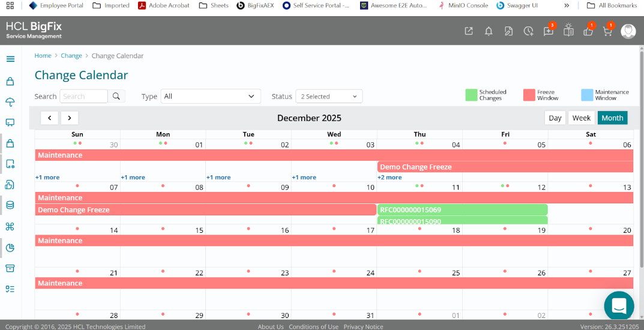Open the umbrella icon in sidebar
The width and height of the screenshot is (644, 330).
pos(10,102)
